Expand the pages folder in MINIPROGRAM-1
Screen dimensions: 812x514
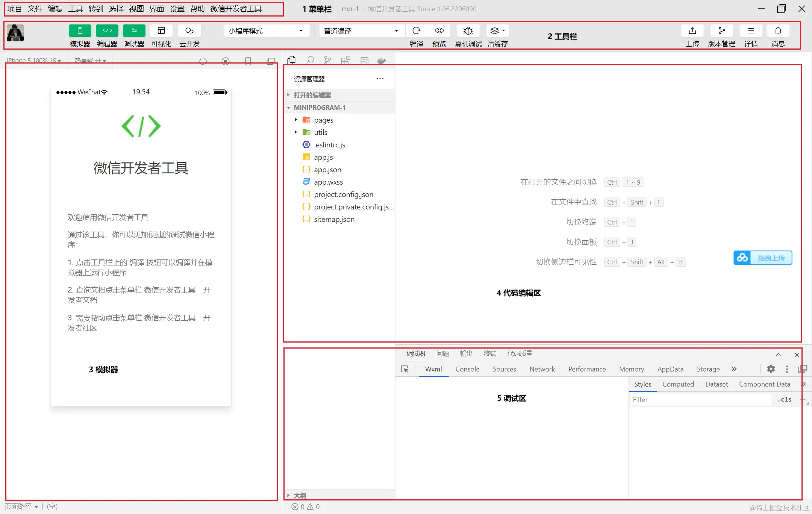coord(295,120)
